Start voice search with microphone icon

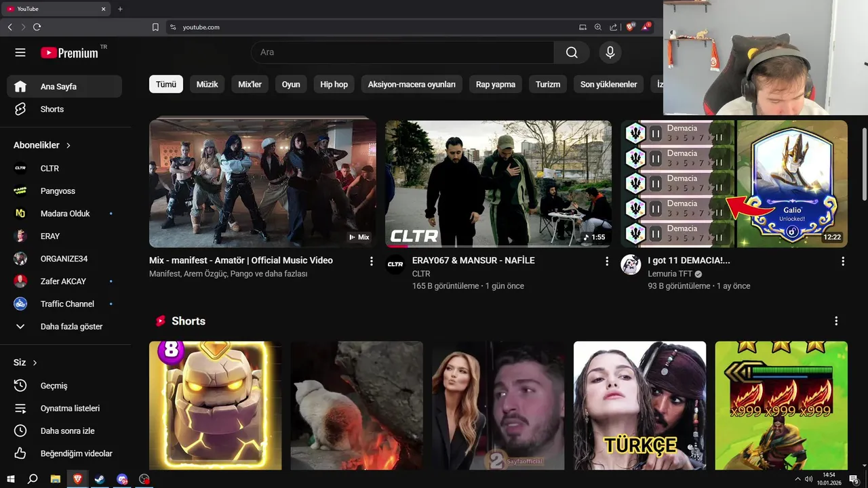[610, 52]
